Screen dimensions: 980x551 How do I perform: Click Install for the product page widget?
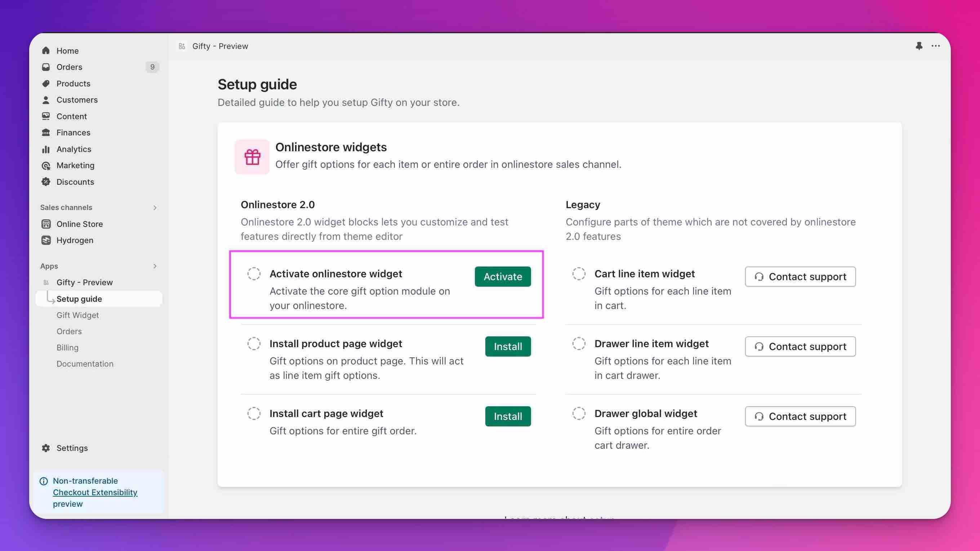[508, 346]
